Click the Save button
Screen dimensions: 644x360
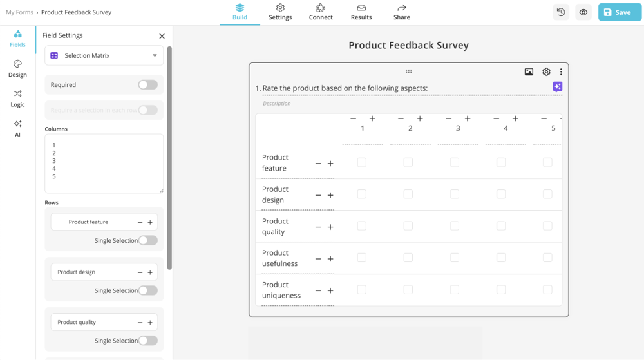[x=620, y=12]
